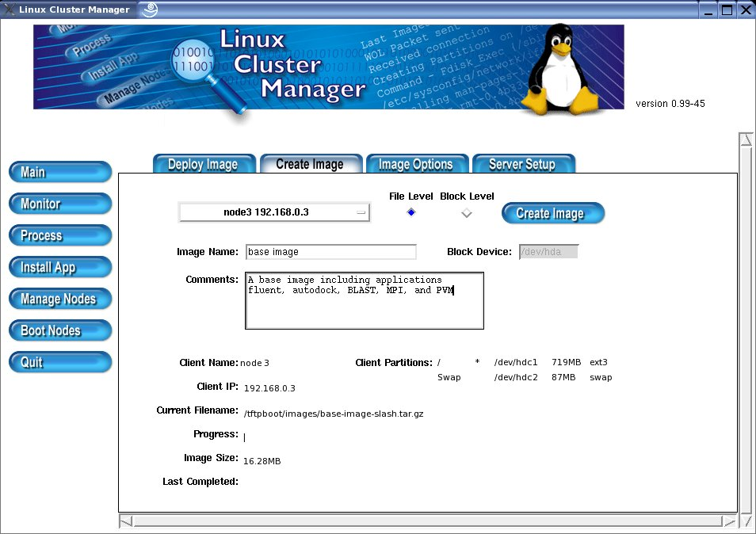Go to the Monitor section
This screenshot has width=756, height=534.
click(59, 204)
